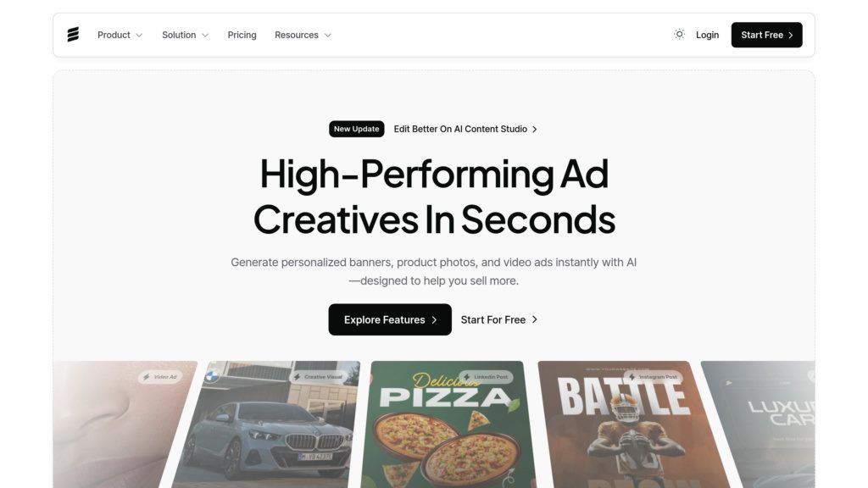Open the Battle football poster thumbnail
The height and width of the screenshot is (488, 868).
(x=631, y=424)
